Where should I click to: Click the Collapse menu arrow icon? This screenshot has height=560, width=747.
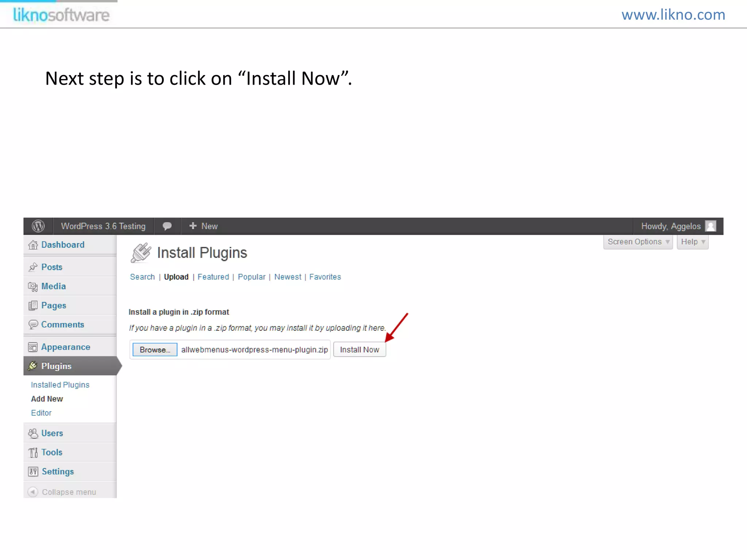tap(33, 492)
